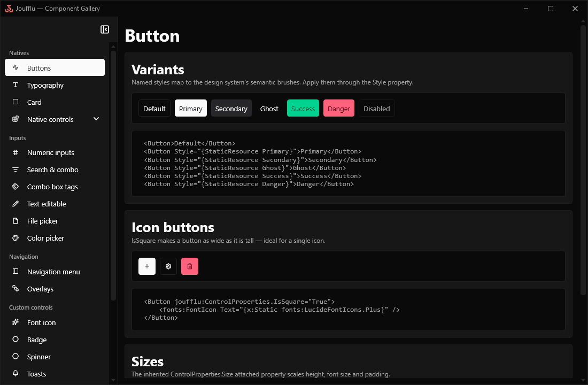Click the main content vertical scrollbar
This screenshot has width=588, height=385.
[583, 159]
